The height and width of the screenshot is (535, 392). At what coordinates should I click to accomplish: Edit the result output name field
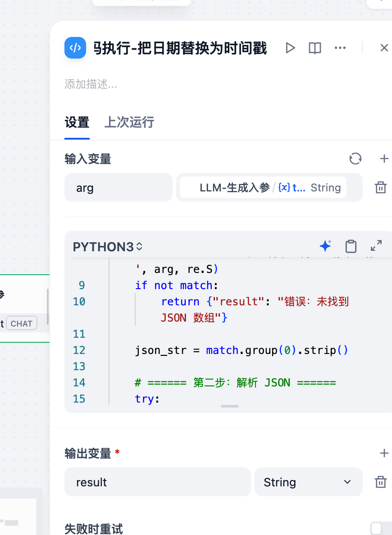(x=157, y=482)
